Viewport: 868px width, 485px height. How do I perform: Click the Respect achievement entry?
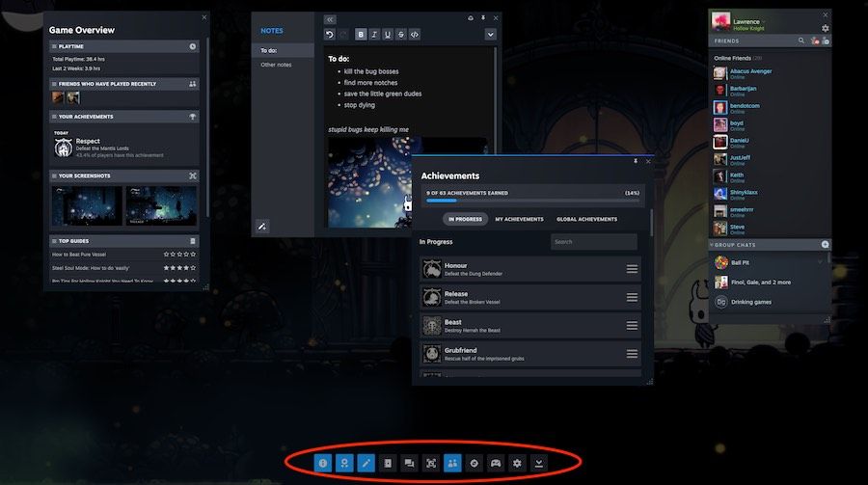click(x=124, y=148)
